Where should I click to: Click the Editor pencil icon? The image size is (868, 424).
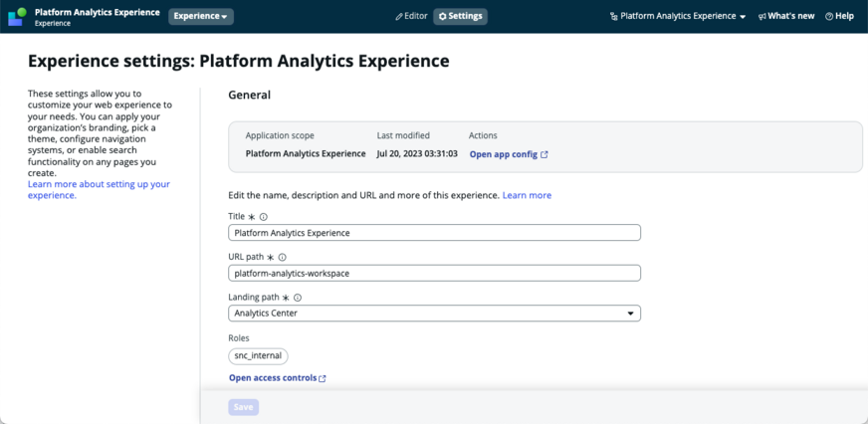399,17
